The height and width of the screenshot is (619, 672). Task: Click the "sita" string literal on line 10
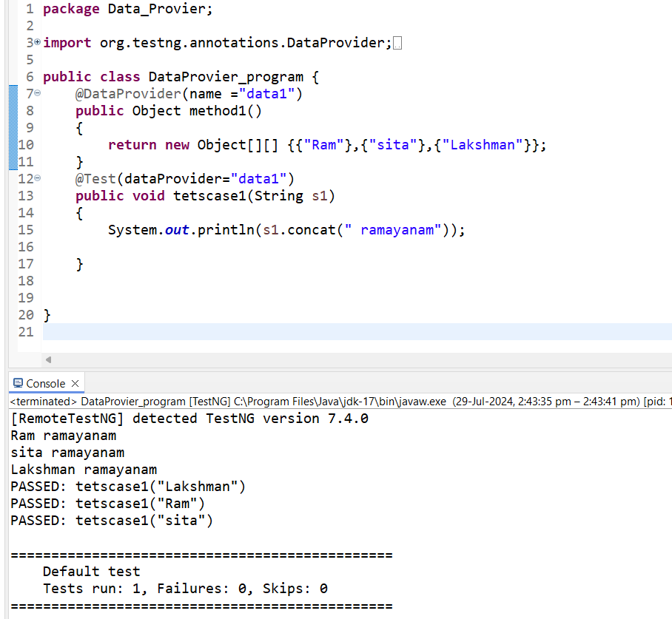coord(393,145)
